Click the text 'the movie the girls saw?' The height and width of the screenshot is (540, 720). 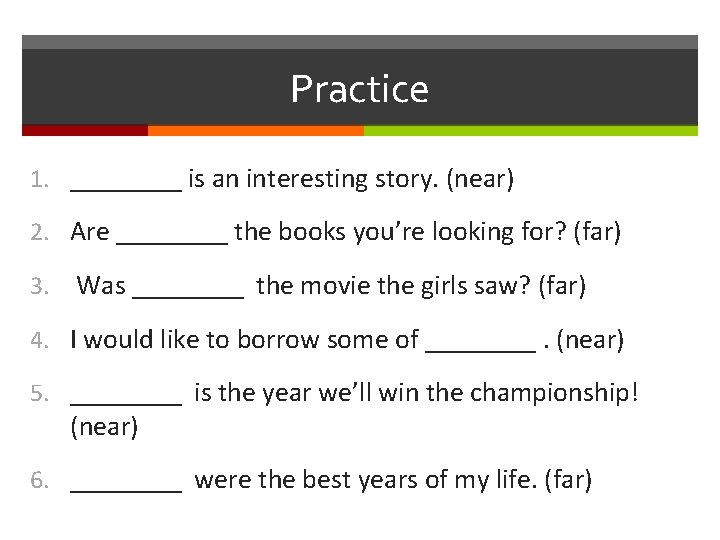point(393,286)
